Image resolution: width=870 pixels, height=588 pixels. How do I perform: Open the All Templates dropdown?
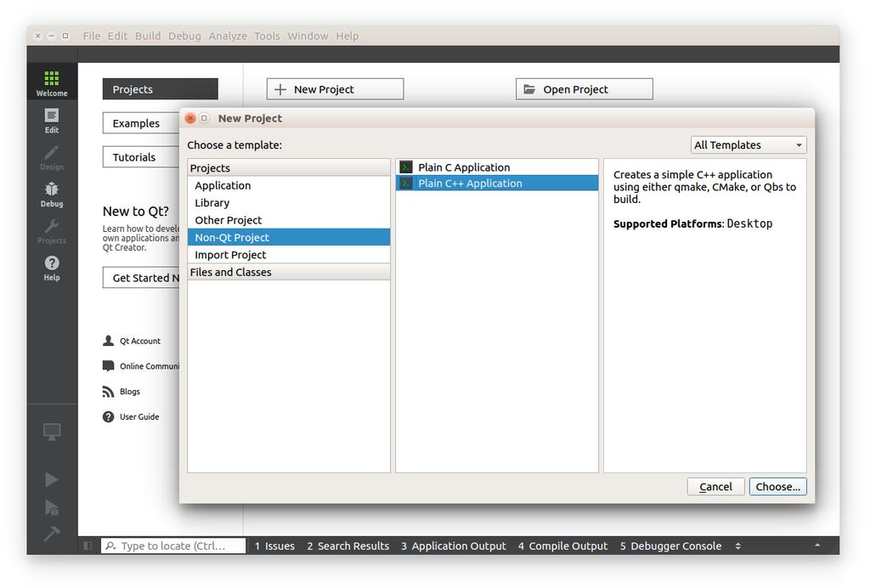749,144
